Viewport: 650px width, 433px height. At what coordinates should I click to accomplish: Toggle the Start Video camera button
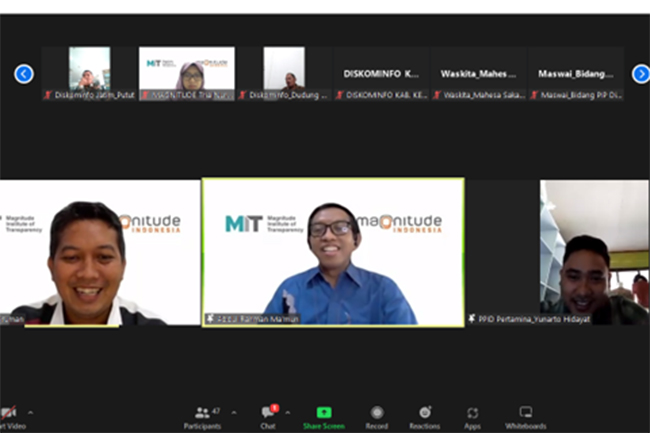tap(8, 416)
